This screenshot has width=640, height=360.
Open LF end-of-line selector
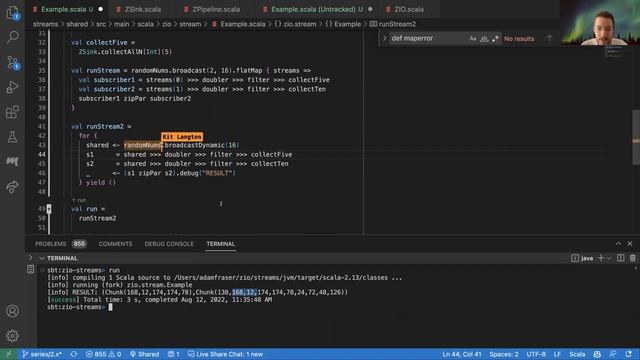click(557, 354)
